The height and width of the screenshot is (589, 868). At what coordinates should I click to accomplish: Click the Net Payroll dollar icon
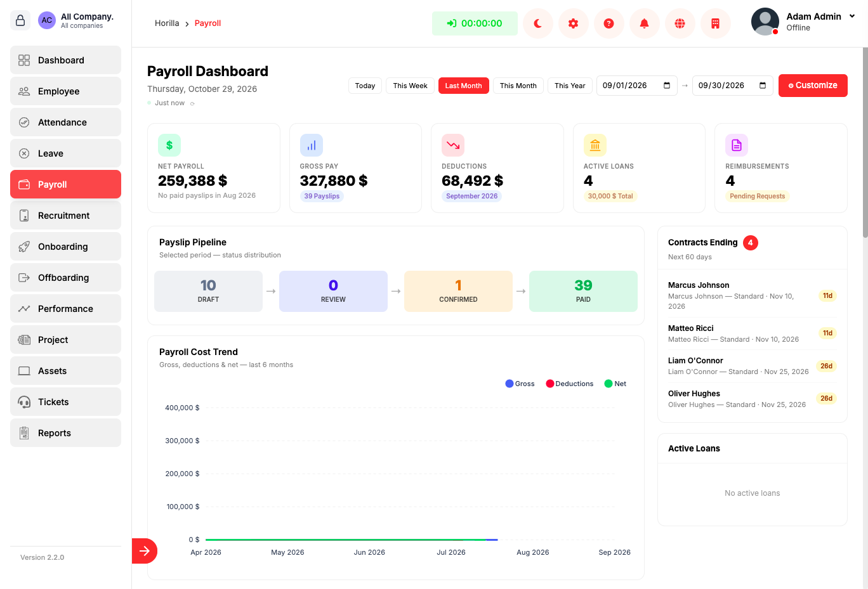point(169,145)
